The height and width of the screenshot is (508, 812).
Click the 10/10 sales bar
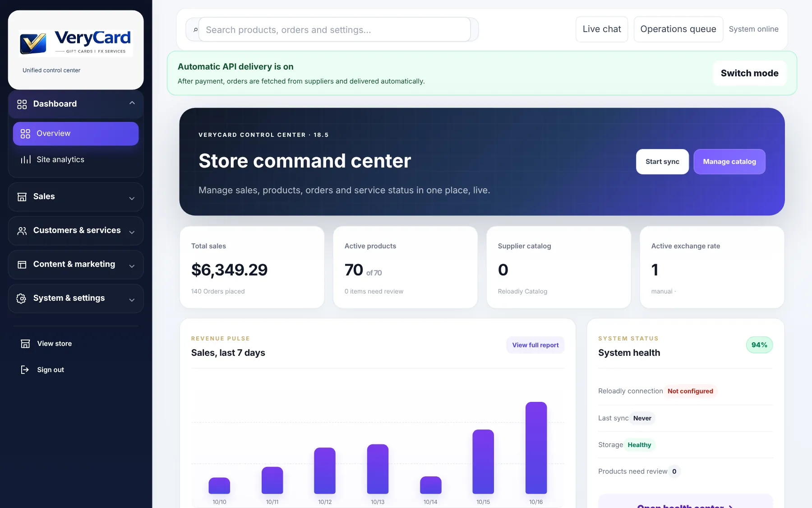click(x=219, y=485)
